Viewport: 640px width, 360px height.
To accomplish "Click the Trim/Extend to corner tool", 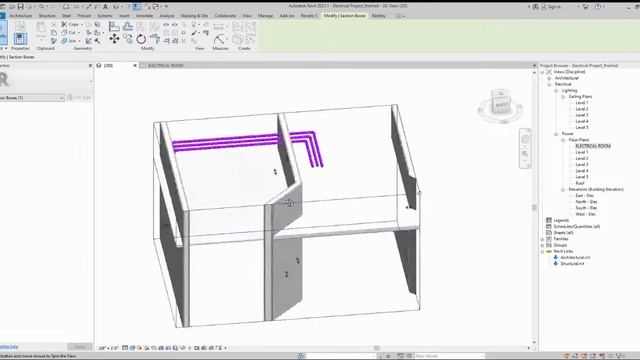I will (x=155, y=39).
